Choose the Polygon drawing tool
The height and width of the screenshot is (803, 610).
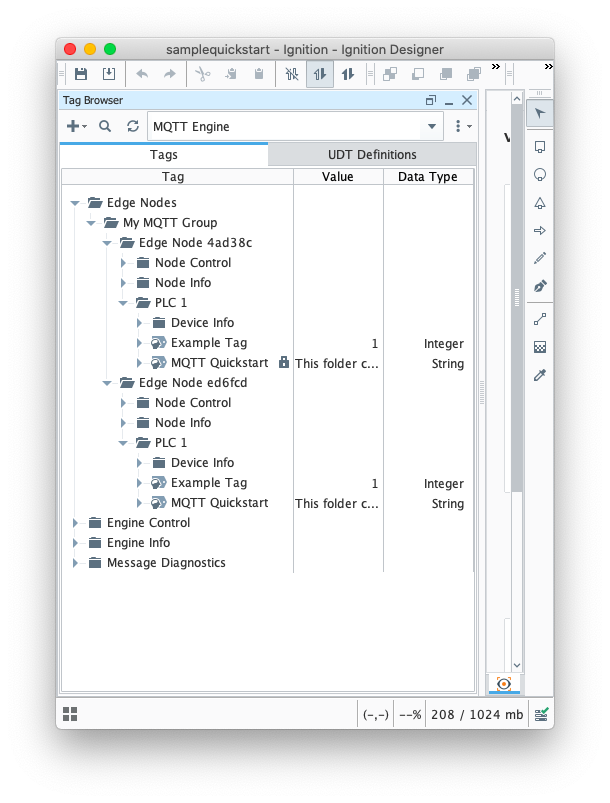click(x=540, y=203)
